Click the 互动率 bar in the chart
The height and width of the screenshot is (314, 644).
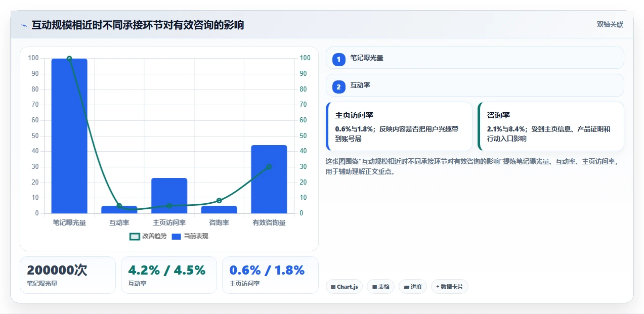coord(119,209)
